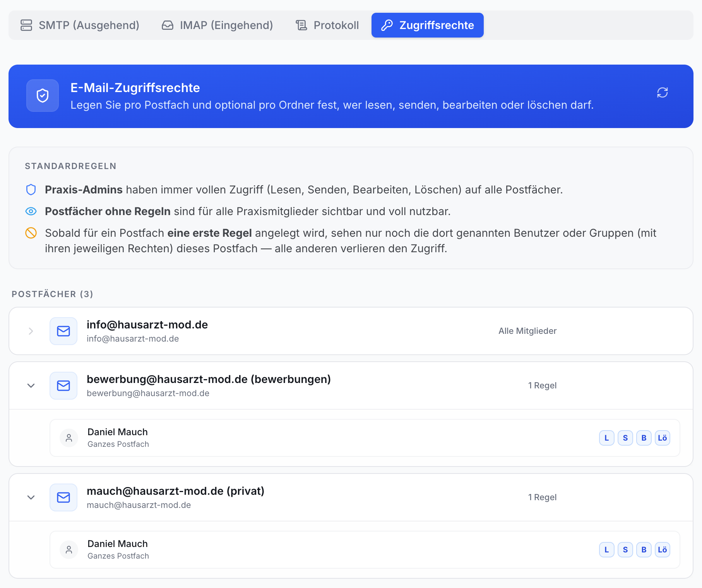The height and width of the screenshot is (588, 702).
Task: Click '1 Regel' on the mauch privat mailbox
Action: coord(543,497)
